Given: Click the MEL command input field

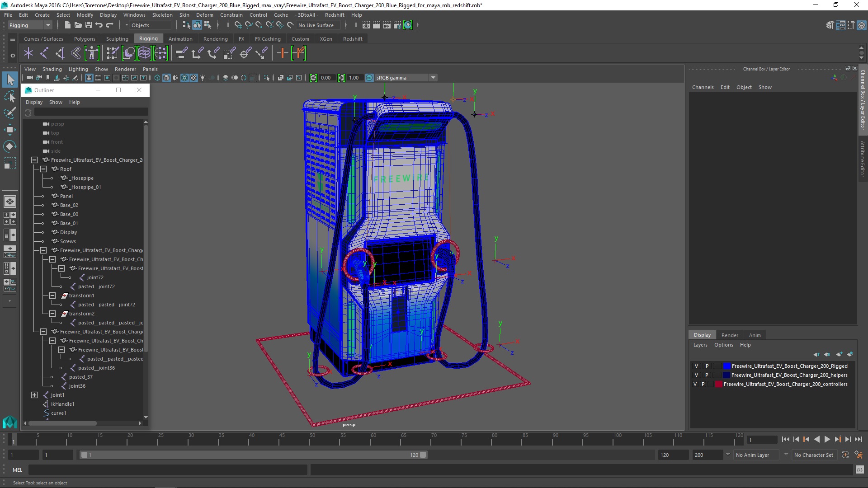Looking at the screenshot, I should tap(168, 470).
